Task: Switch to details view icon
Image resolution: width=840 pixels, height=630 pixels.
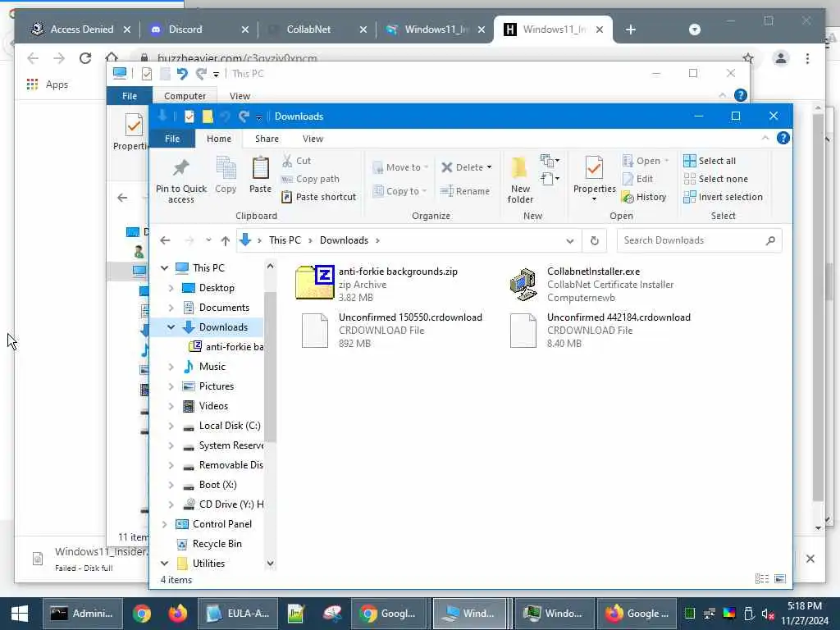Action: point(762,579)
